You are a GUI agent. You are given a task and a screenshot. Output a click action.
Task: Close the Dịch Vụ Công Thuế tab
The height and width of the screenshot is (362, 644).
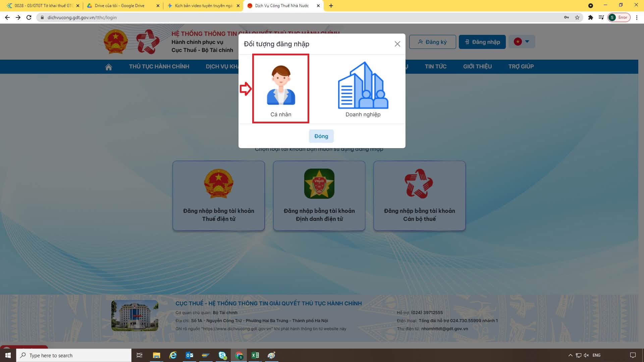(x=318, y=6)
